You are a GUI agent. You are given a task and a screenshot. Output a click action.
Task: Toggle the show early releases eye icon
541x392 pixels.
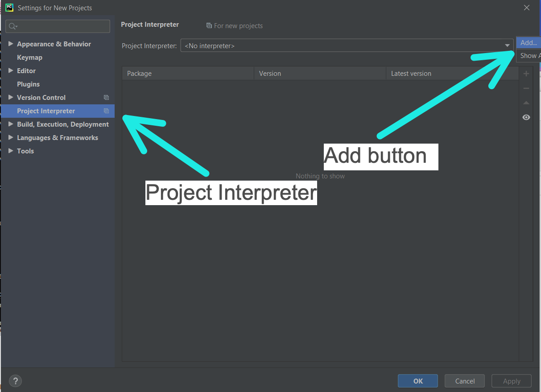pos(526,117)
